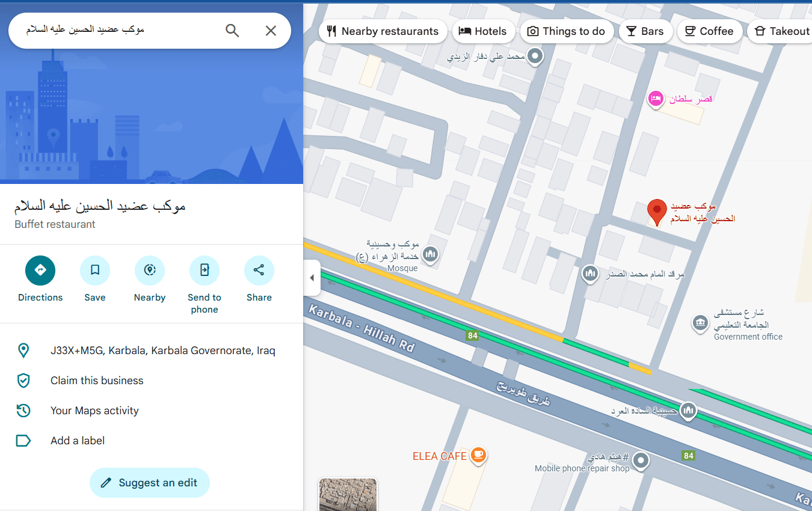Click the Send to phone icon

(x=205, y=271)
